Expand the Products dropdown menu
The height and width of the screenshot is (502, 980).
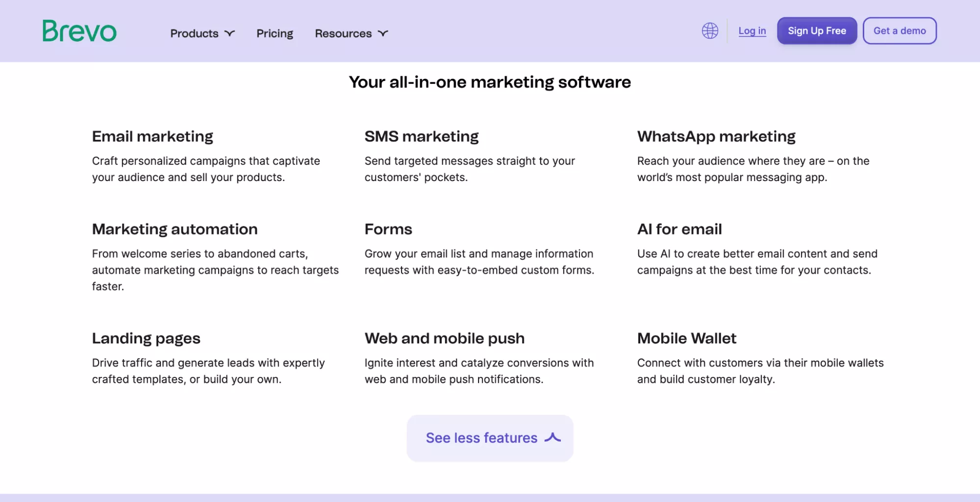201,33
